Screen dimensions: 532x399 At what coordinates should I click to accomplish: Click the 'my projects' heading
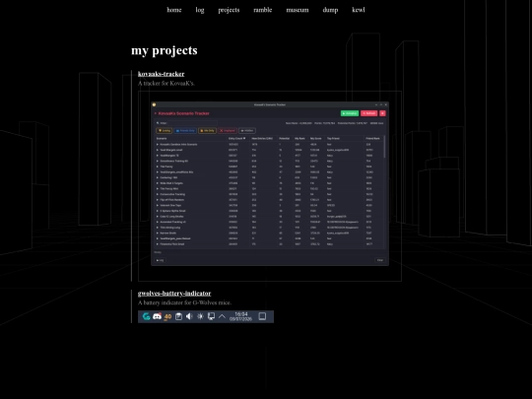pos(165,50)
